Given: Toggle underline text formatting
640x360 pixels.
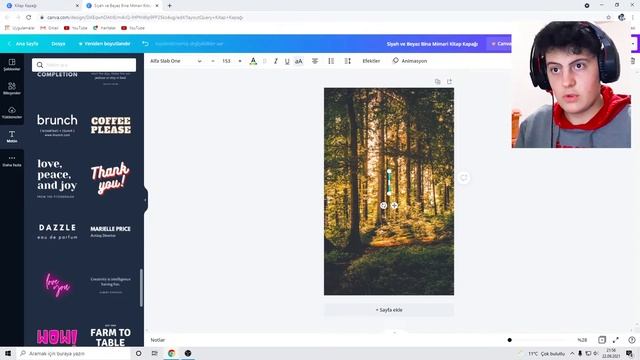Looking at the screenshot, I should pos(287,61).
